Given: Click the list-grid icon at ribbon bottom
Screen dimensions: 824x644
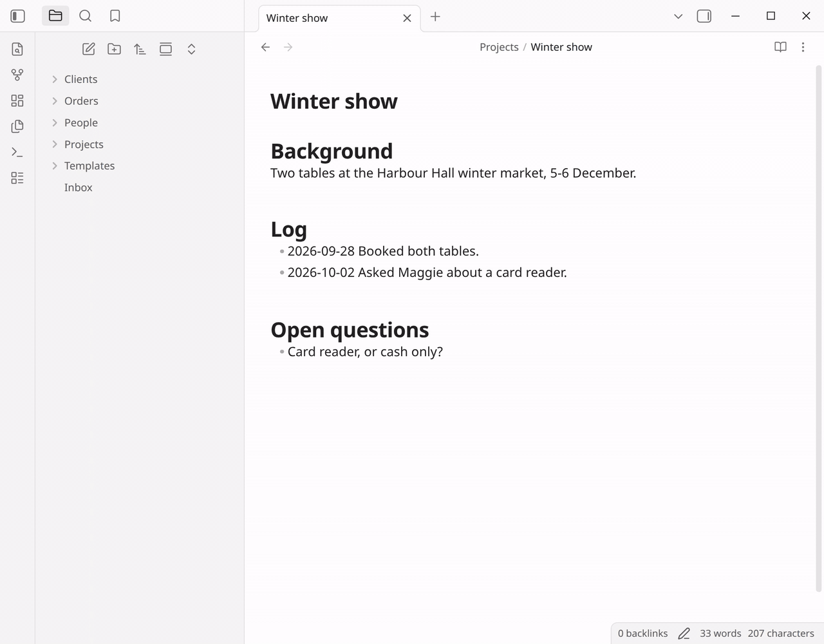Looking at the screenshot, I should tap(17, 178).
